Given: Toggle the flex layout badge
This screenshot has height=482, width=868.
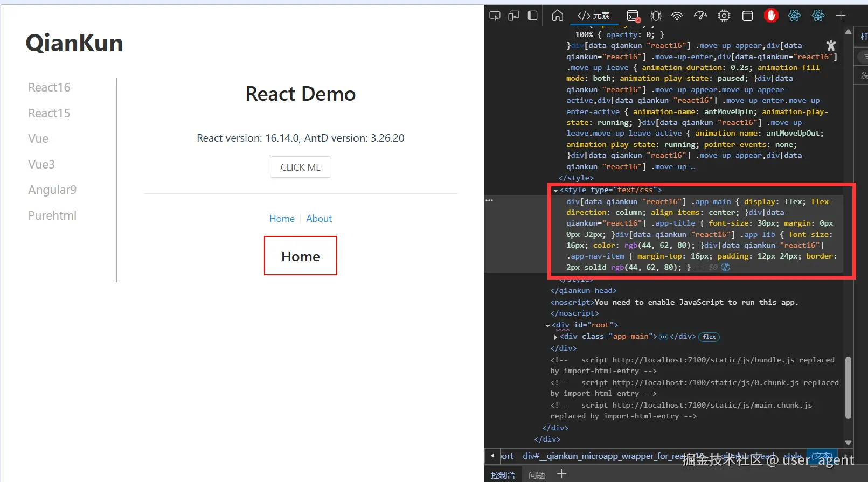Looking at the screenshot, I should [709, 337].
